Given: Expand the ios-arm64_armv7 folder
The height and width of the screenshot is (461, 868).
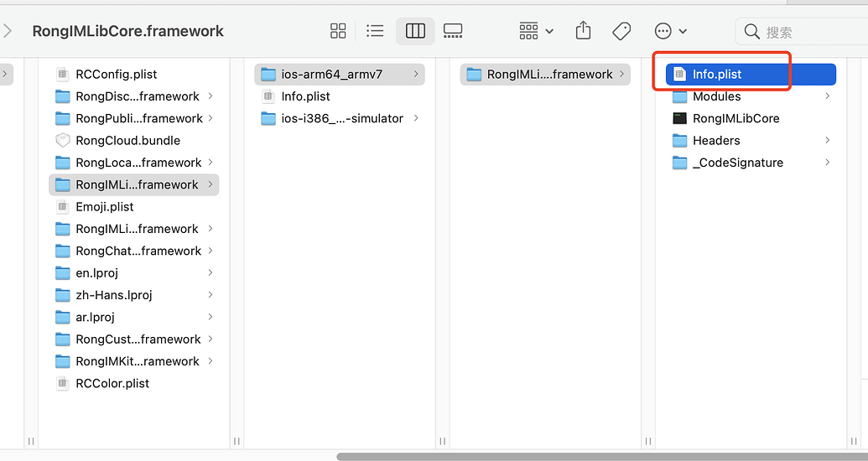Looking at the screenshot, I should (416, 74).
